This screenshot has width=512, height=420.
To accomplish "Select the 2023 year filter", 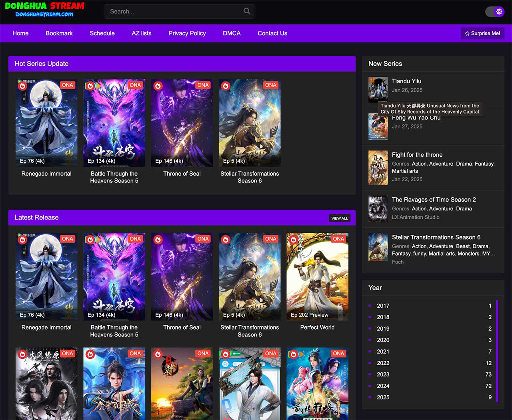I will 383,374.
